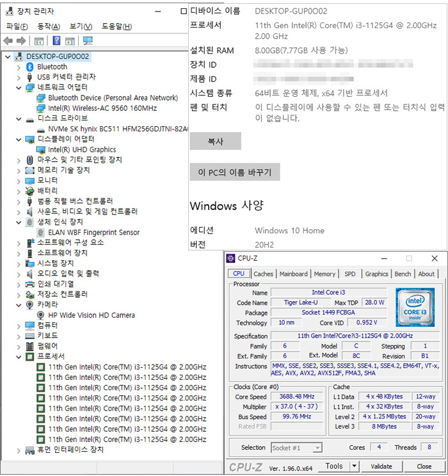Click the 복사 copy button
448x476 pixels.
coord(215,141)
